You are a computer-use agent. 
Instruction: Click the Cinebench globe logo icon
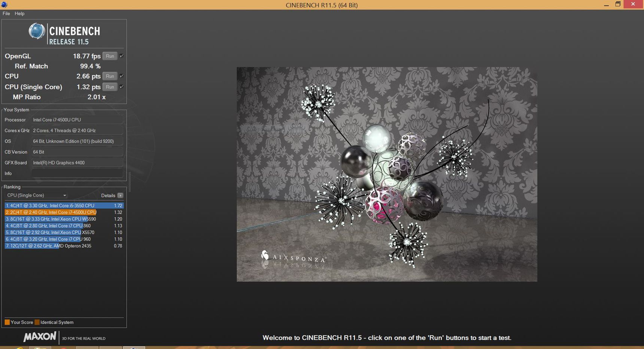tap(37, 31)
